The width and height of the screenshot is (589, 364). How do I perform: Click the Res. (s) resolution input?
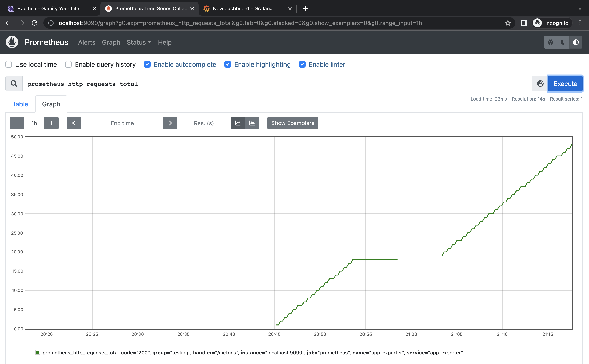point(204,123)
